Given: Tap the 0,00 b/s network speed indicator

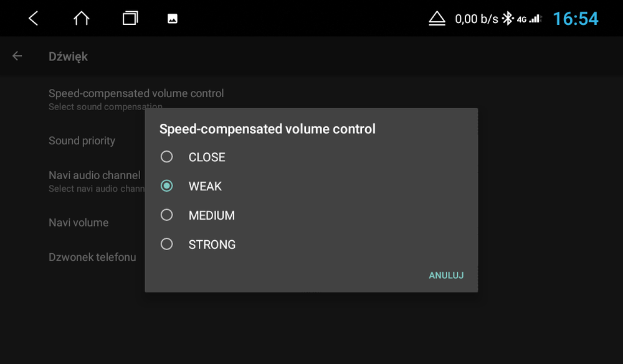Looking at the screenshot, I should pyautogui.click(x=476, y=18).
